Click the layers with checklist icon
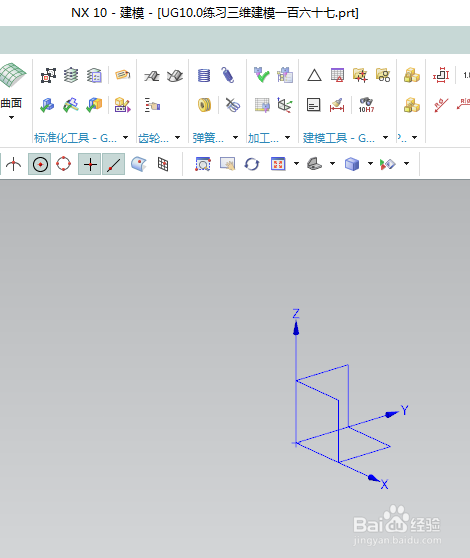 (94, 75)
